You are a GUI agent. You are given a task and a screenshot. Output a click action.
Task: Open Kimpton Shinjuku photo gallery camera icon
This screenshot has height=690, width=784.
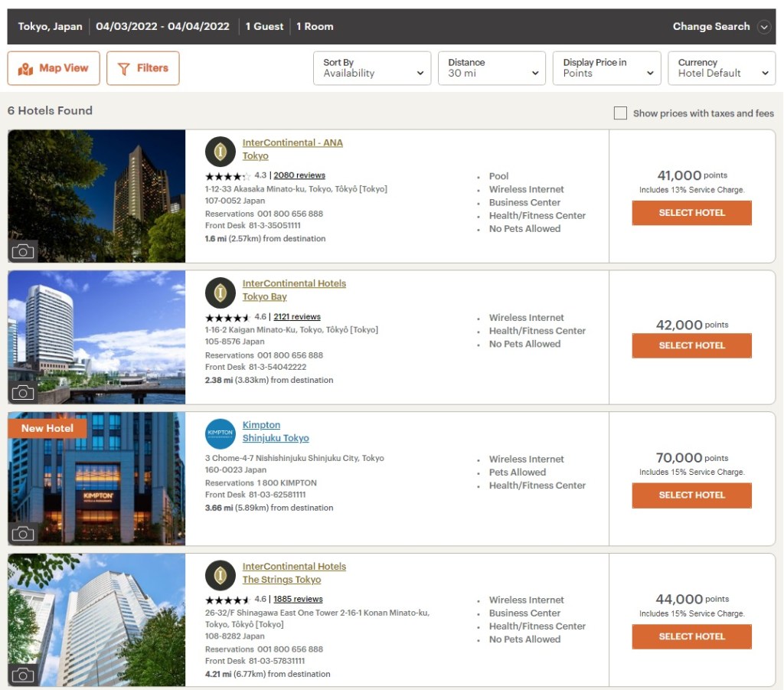(x=23, y=534)
